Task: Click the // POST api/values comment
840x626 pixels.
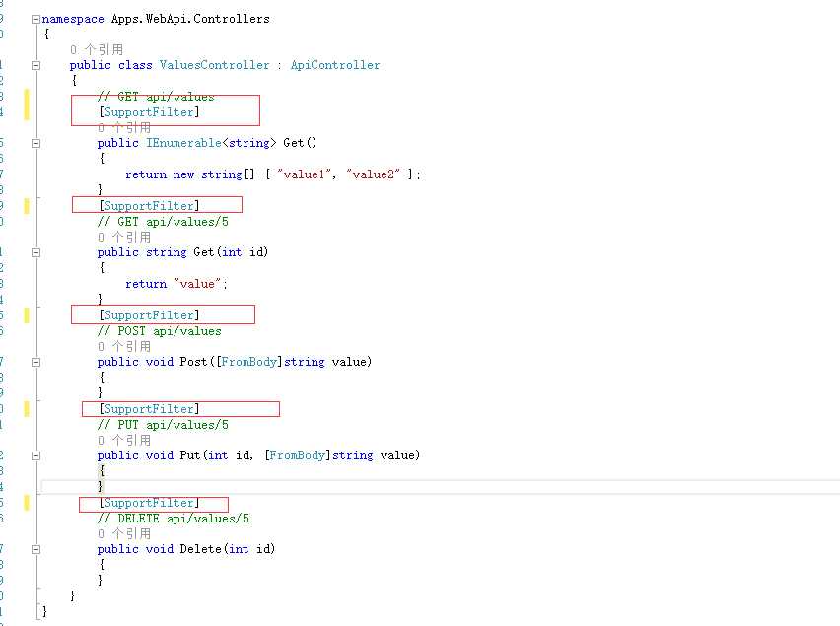Action: 160,331
